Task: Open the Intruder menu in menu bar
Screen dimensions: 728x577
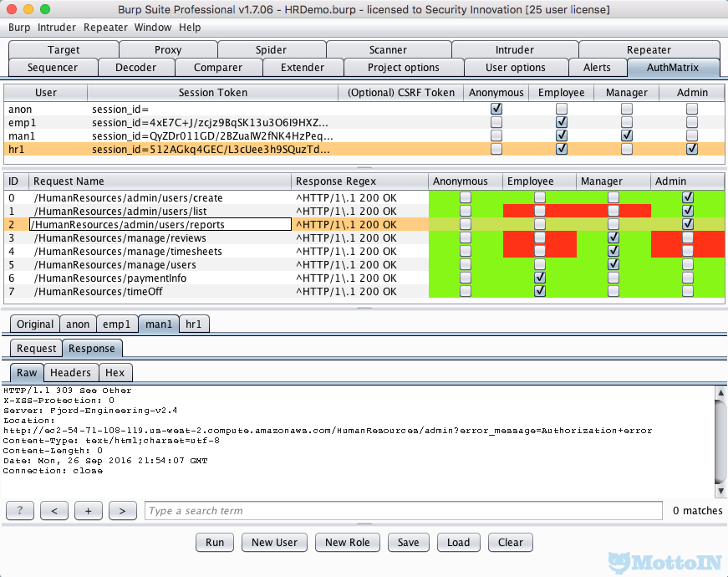Action: click(x=57, y=28)
